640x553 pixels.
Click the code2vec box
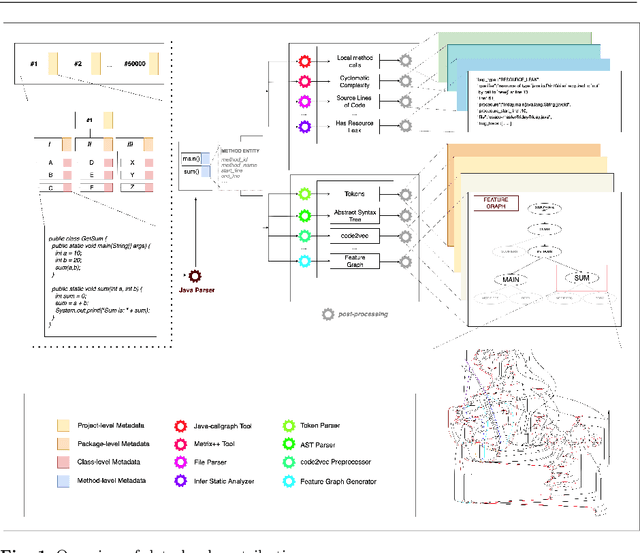point(345,237)
